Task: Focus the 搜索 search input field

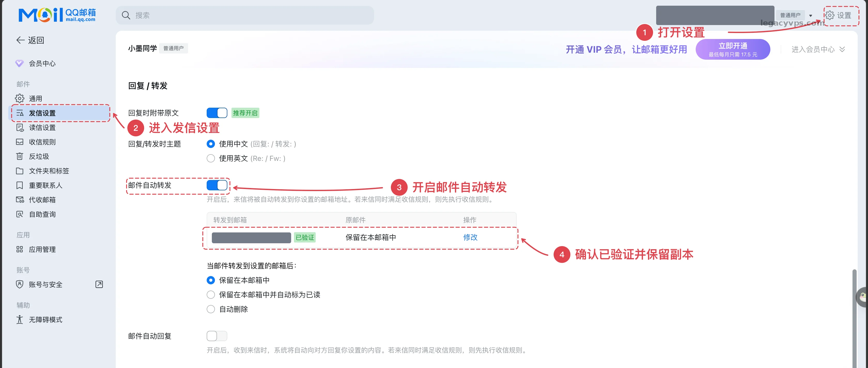Action: tap(245, 15)
